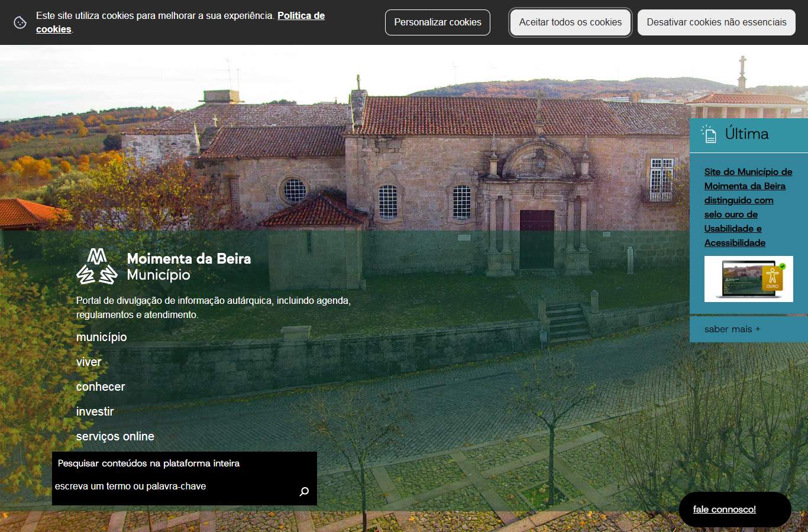The height and width of the screenshot is (532, 808).
Task: Click the Moimenta da Beira municipality logo
Action: (97, 266)
